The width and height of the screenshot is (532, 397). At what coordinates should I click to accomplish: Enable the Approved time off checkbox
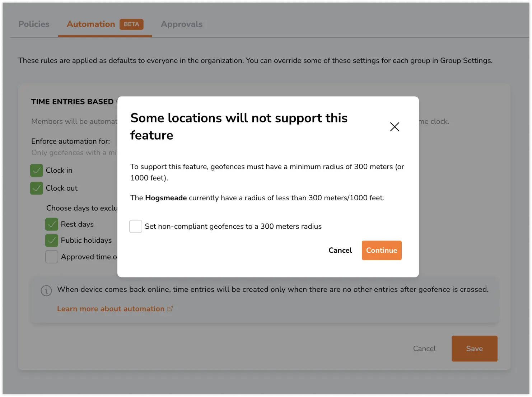point(52,257)
